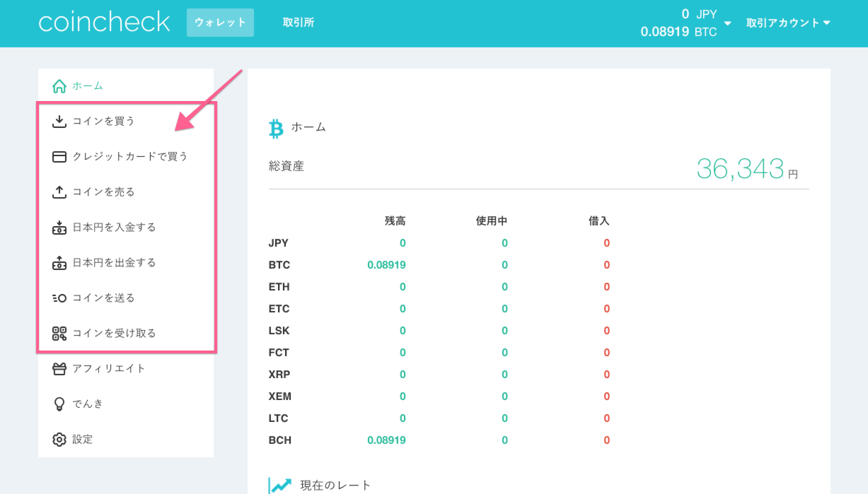Click the 借入 column header
Image resolution: width=868 pixels, height=494 pixels.
pyautogui.click(x=598, y=221)
